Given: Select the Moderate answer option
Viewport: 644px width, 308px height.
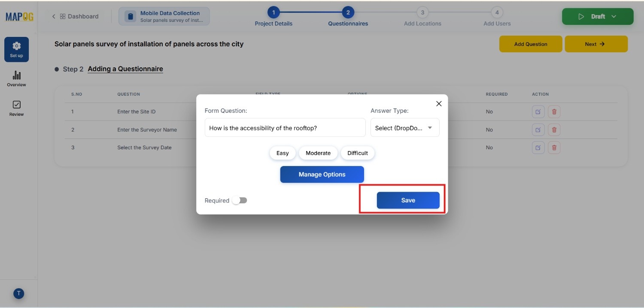Looking at the screenshot, I should click(318, 153).
